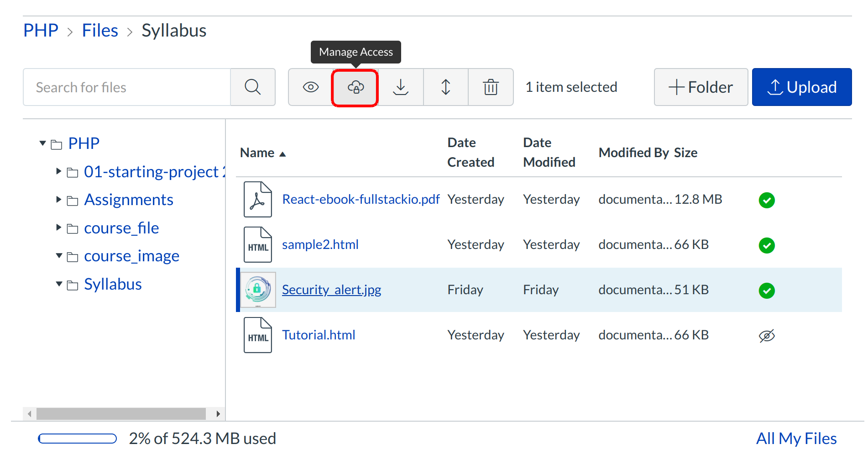Toggle published status of React-ebook-fullstackio.pdf

pyautogui.click(x=766, y=200)
